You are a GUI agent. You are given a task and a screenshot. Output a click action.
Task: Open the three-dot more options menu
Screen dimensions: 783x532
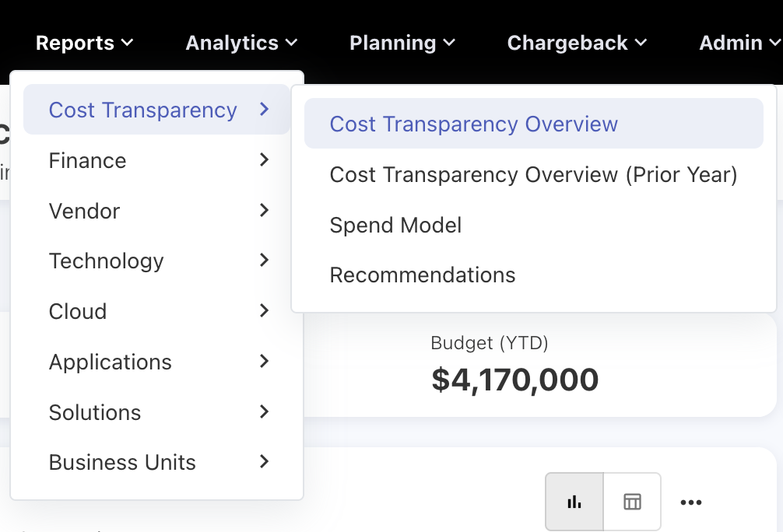pyautogui.click(x=690, y=502)
